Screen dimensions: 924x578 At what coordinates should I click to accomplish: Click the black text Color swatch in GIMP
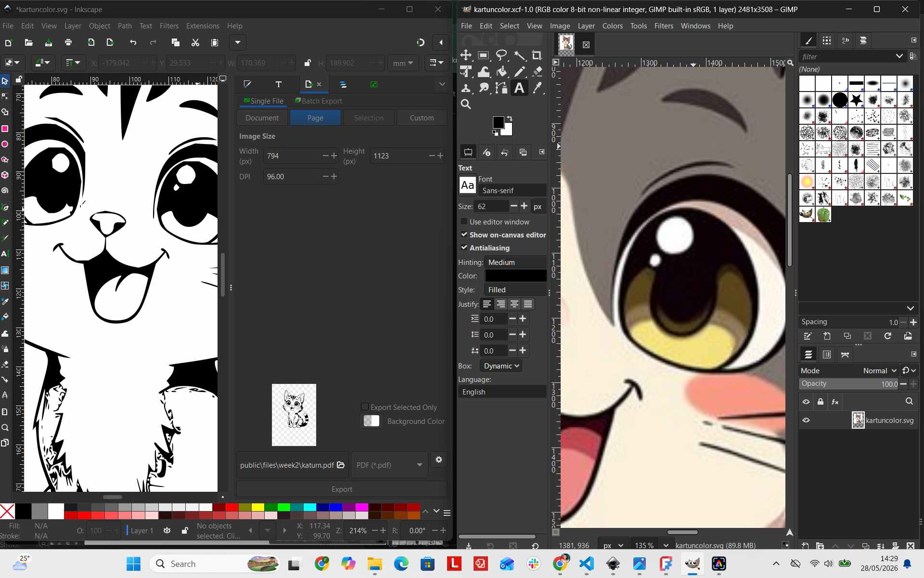(x=515, y=276)
